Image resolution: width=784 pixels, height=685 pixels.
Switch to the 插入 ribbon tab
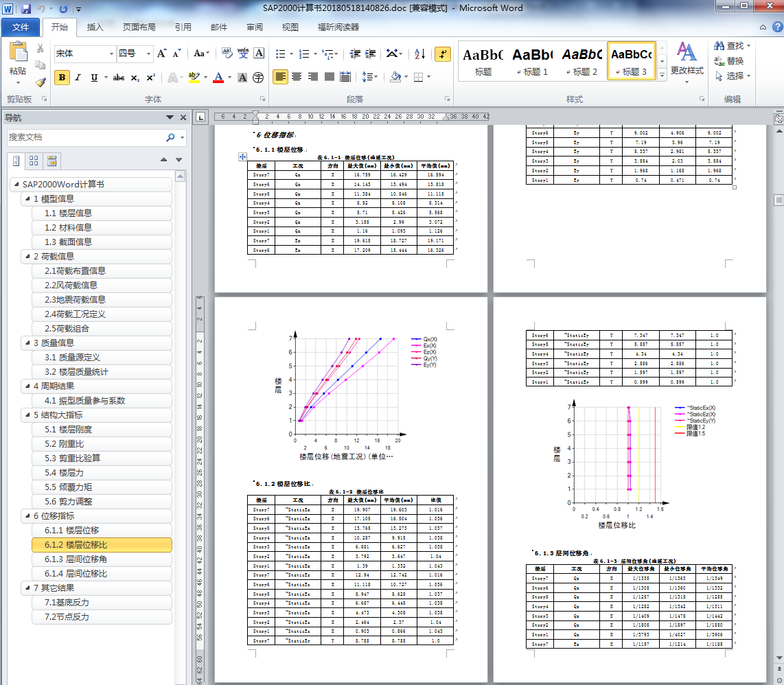pyautogui.click(x=95, y=27)
